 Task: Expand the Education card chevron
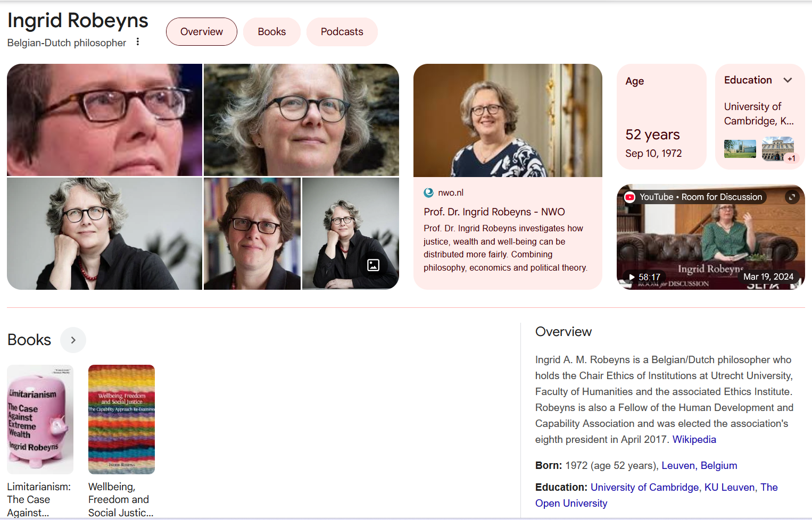788,80
